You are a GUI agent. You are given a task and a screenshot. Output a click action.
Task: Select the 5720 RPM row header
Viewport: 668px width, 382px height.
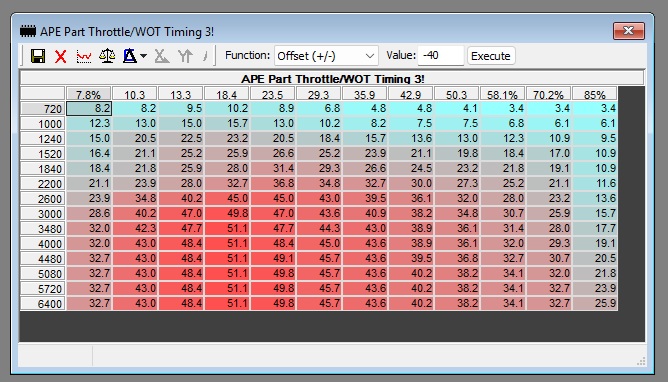43,289
